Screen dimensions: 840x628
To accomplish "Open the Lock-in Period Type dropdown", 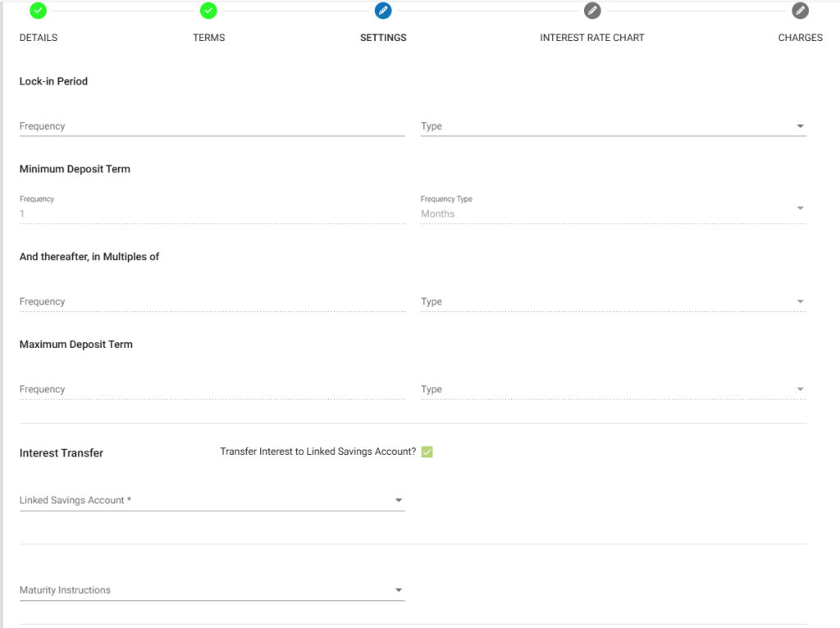I will [613, 126].
